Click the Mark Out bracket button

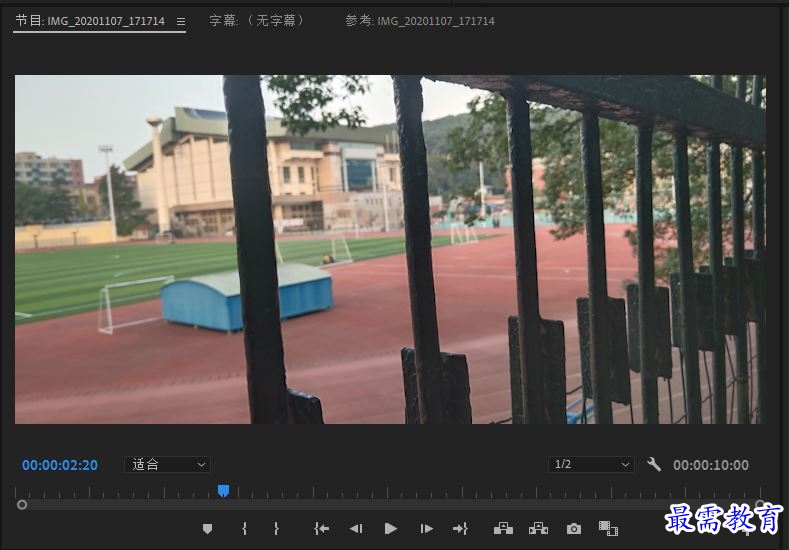click(x=276, y=528)
